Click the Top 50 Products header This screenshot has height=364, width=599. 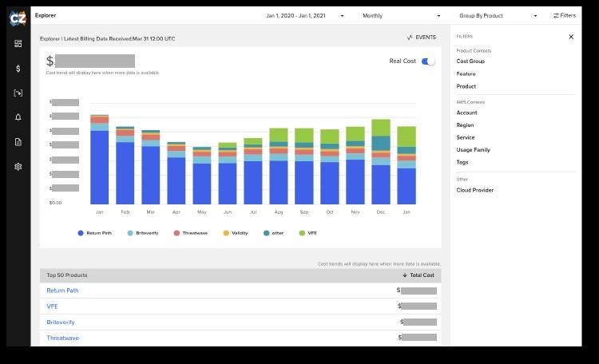pyautogui.click(x=67, y=275)
